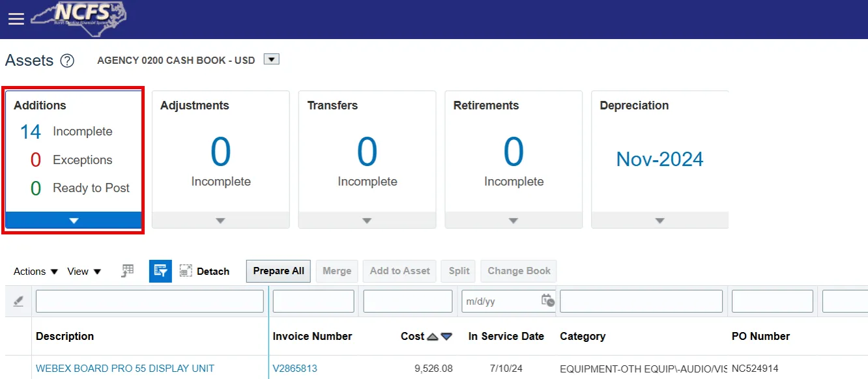Expand the Additions card arrow
This screenshot has width=868, height=379.
click(74, 221)
